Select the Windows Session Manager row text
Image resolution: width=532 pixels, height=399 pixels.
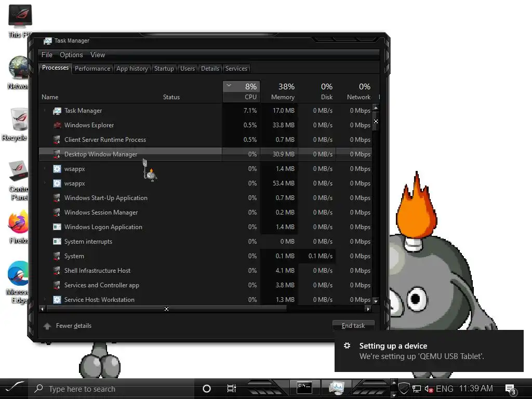click(x=101, y=212)
